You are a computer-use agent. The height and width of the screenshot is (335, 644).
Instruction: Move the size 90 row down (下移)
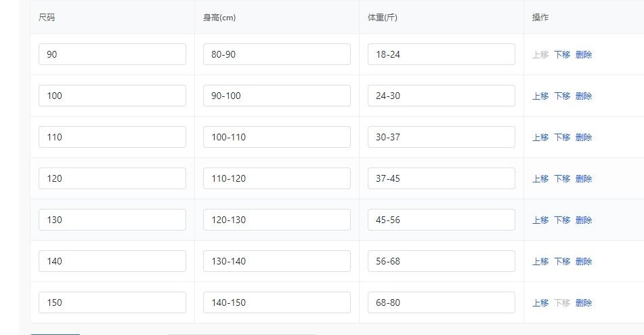tap(562, 55)
